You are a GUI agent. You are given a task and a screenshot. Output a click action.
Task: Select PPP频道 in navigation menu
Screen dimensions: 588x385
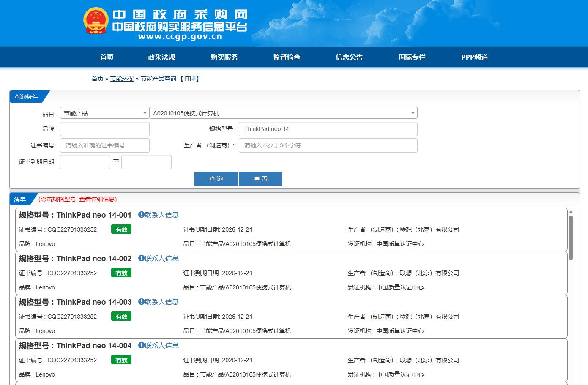[474, 57]
